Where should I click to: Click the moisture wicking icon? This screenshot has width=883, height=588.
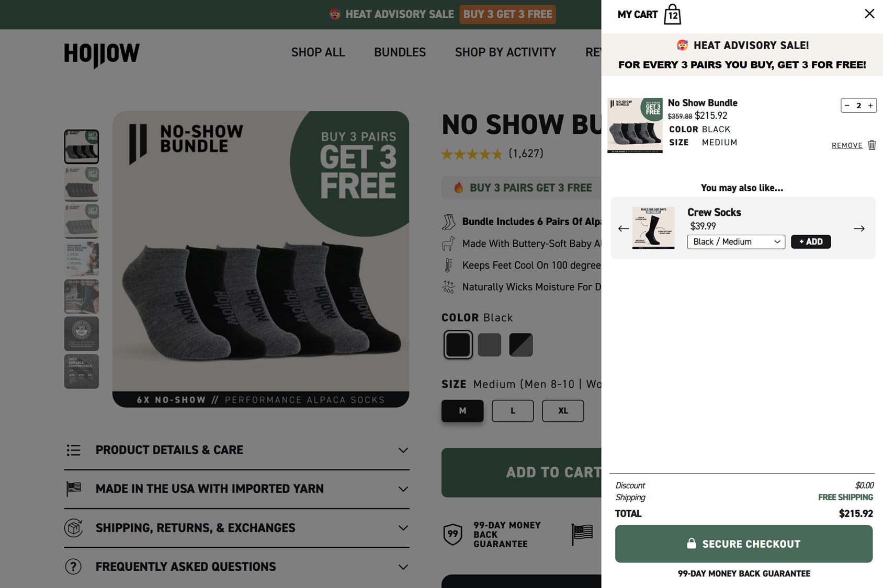click(x=448, y=286)
